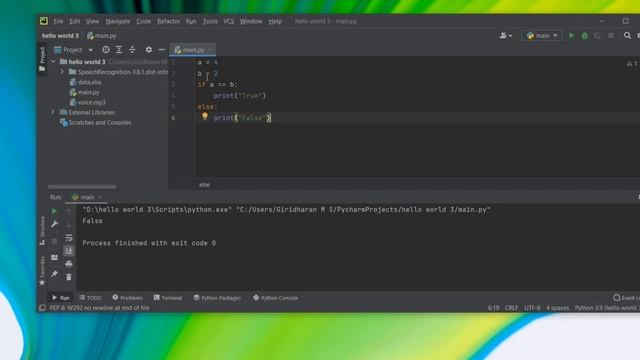The image size is (640, 360).
Task: Open the Run menu in menu bar
Action: click(x=191, y=21)
